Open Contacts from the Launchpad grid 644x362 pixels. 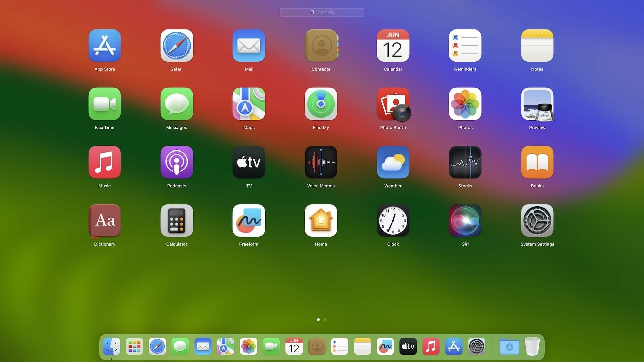321,46
